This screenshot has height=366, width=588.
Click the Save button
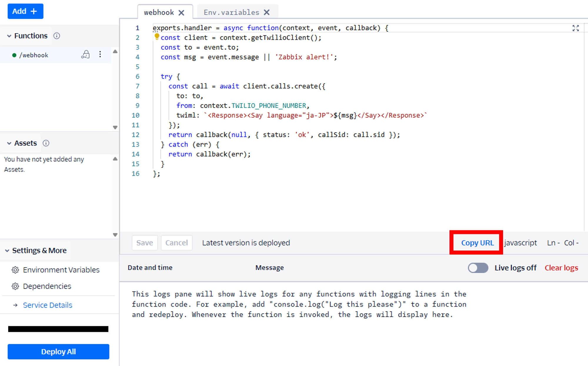145,243
